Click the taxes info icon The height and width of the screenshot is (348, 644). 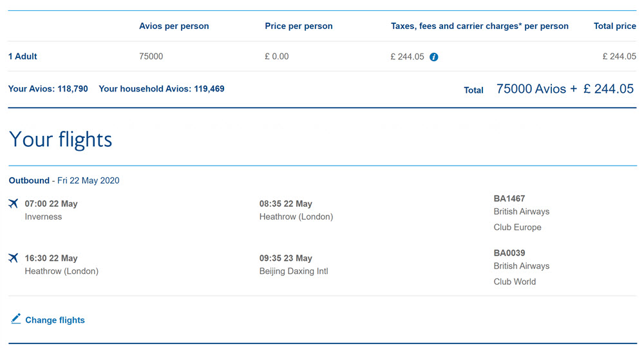(x=433, y=57)
